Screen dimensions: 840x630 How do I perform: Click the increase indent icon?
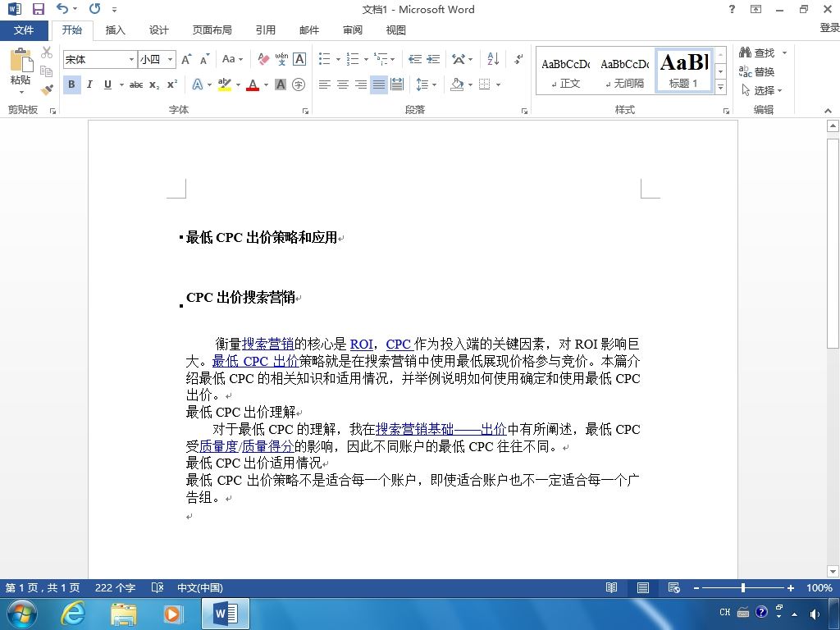tap(433, 59)
